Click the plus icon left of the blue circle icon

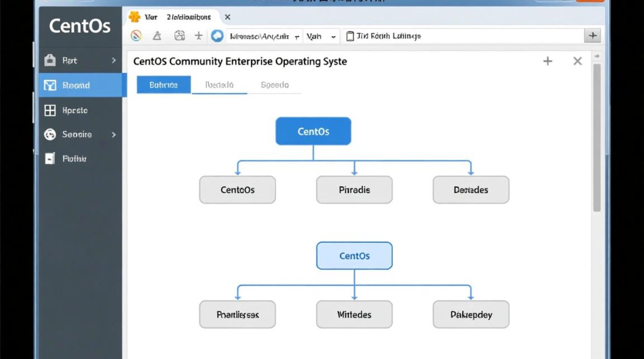coord(198,36)
